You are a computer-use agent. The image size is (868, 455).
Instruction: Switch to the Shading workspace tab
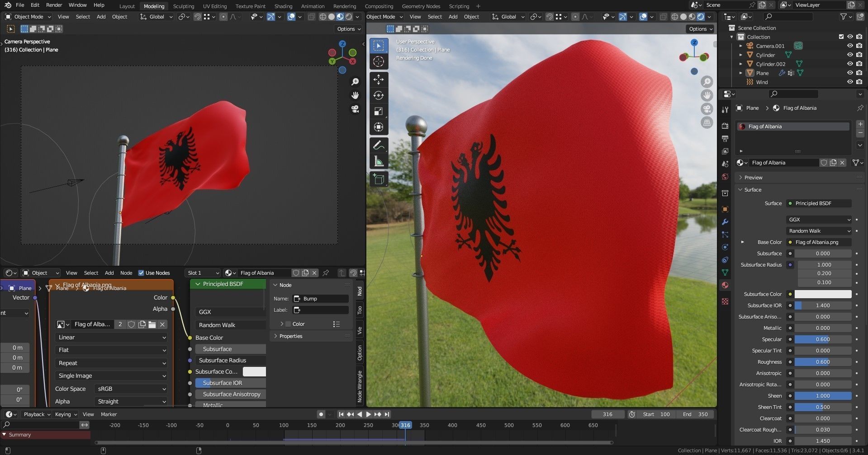[283, 6]
